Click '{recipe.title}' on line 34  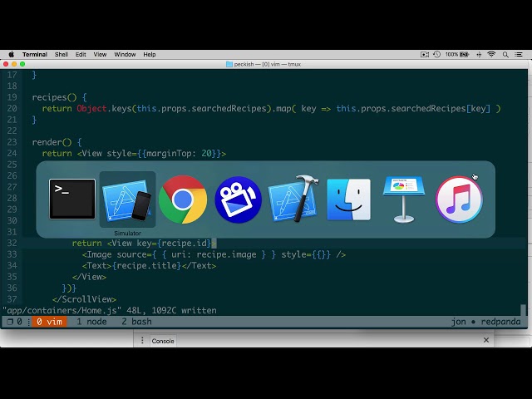[x=146, y=266]
